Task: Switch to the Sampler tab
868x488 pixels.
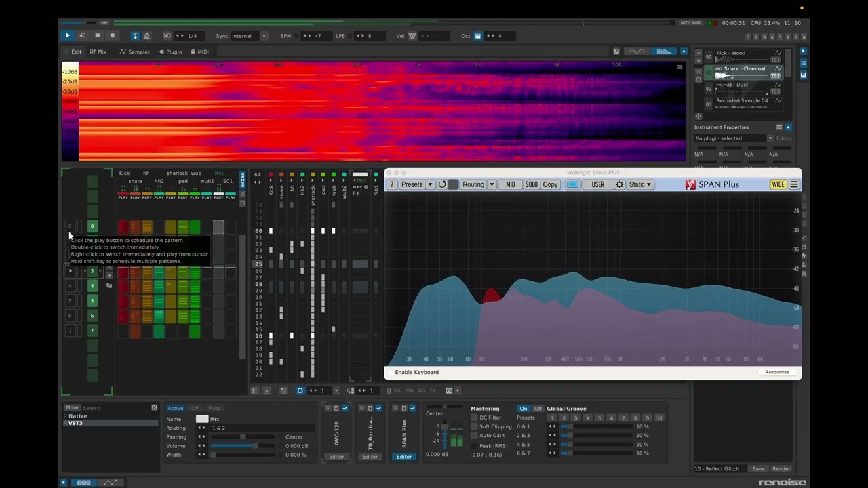Action: coord(134,52)
